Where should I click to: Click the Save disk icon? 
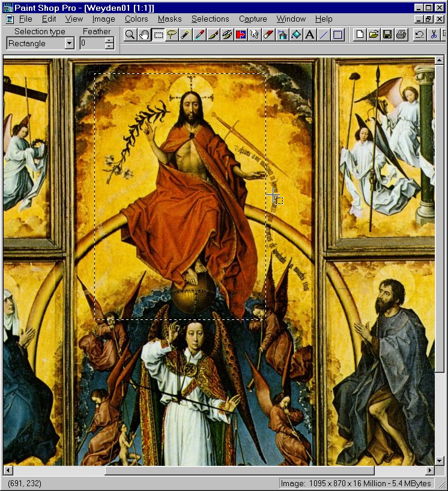[387, 35]
